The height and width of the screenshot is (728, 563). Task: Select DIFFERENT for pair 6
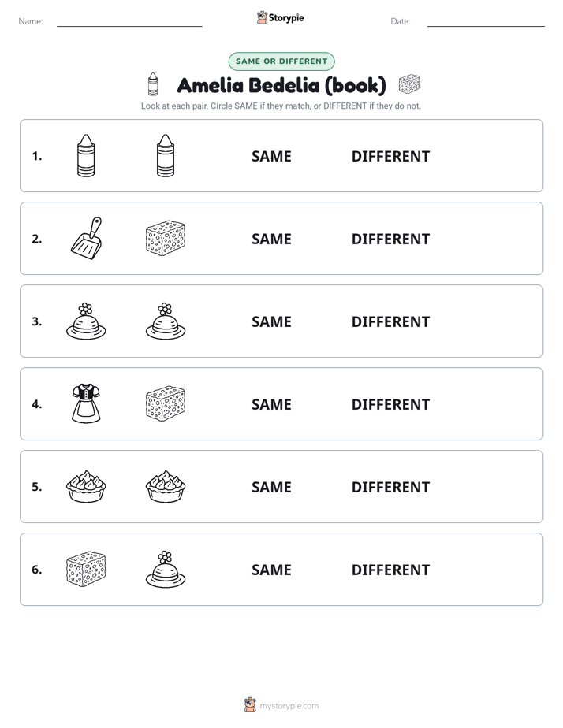(x=390, y=570)
